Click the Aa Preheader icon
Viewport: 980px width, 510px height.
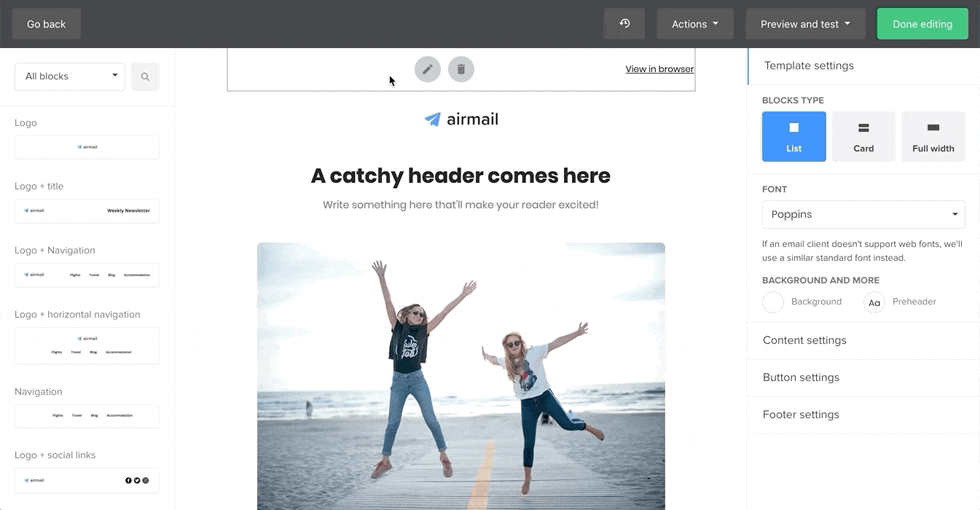pyautogui.click(x=874, y=302)
